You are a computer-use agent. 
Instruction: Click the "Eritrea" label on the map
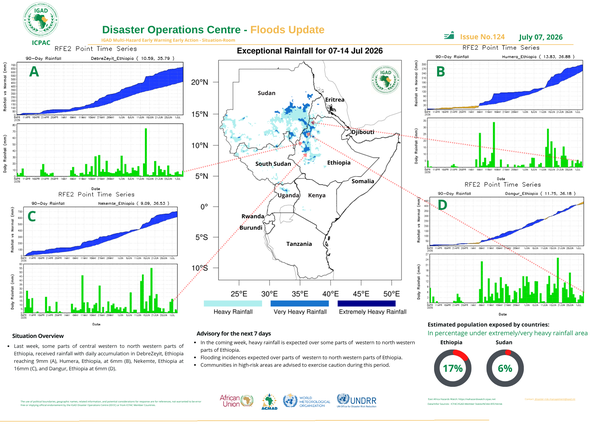pyautogui.click(x=335, y=99)
